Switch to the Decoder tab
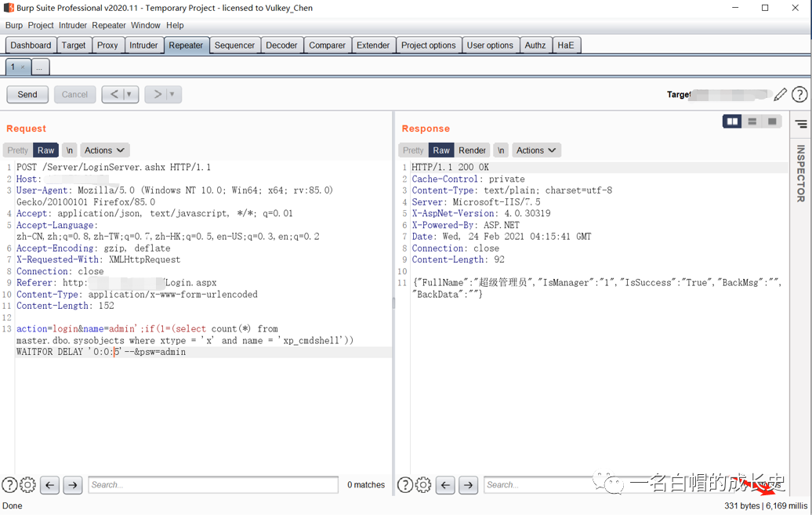This screenshot has width=812, height=518. (x=281, y=45)
